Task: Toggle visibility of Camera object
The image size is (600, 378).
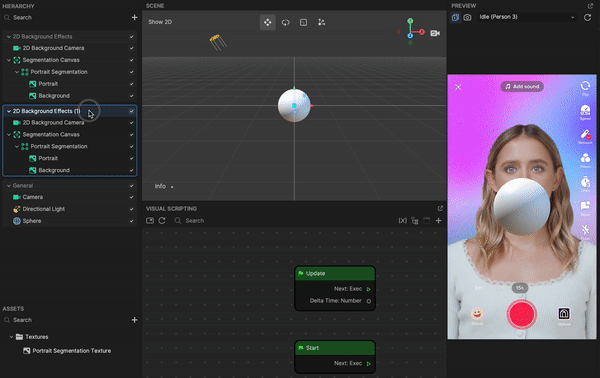Action: 131,197
